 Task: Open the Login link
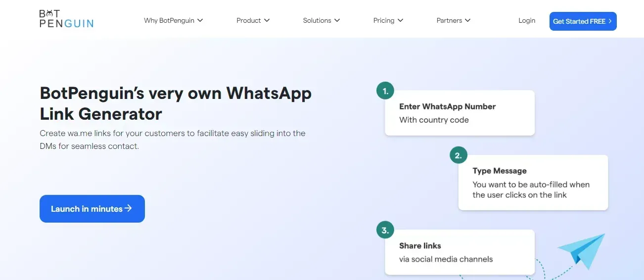[x=527, y=20]
